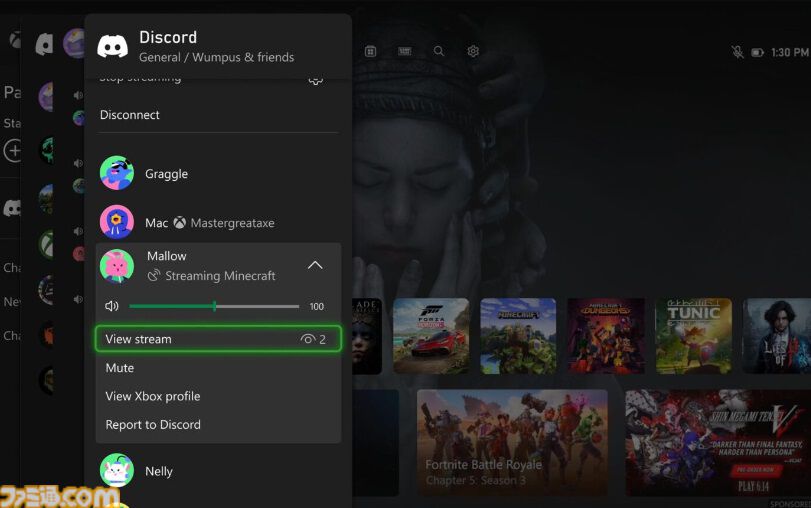Open the Discord tab icon in guide
The width and height of the screenshot is (811, 508).
44,43
